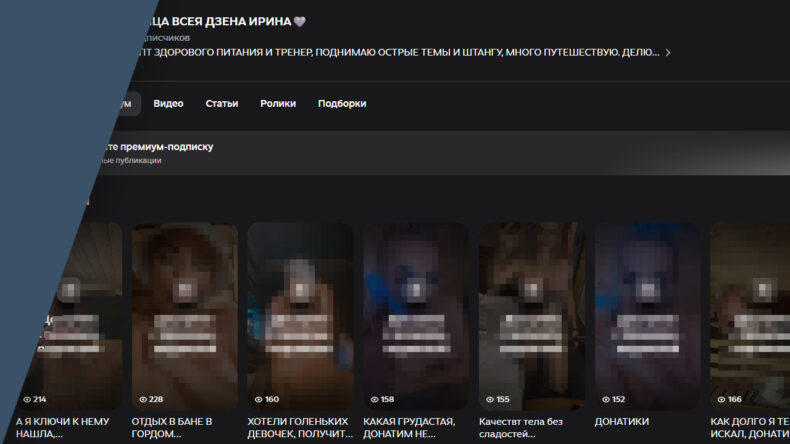790x444 pixels.
Task: Switch to the Видео tab
Action: (168, 103)
